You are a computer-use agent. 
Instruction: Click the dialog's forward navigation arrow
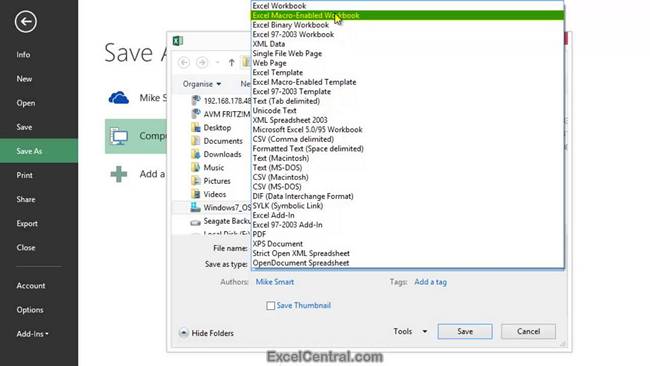click(x=202, y=63)
